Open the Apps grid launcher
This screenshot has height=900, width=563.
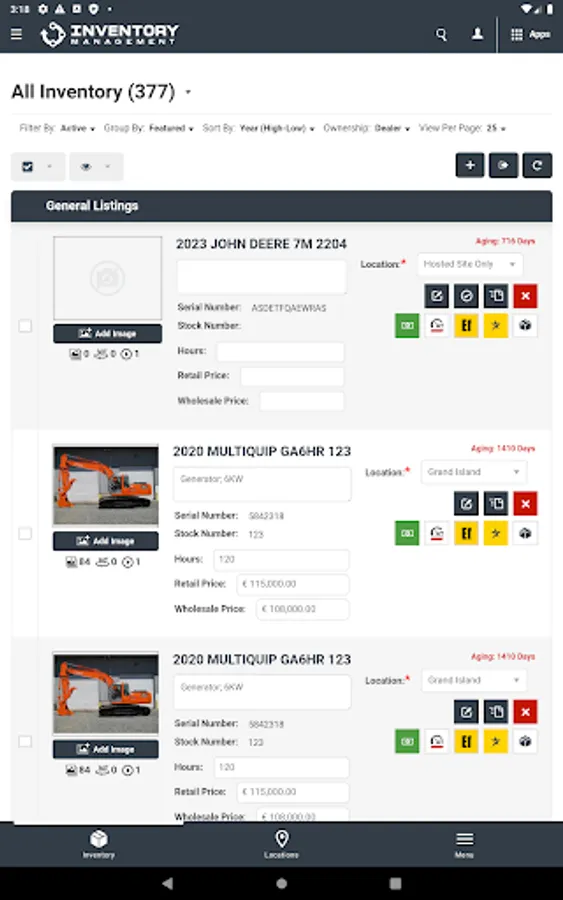coord(530,34)
